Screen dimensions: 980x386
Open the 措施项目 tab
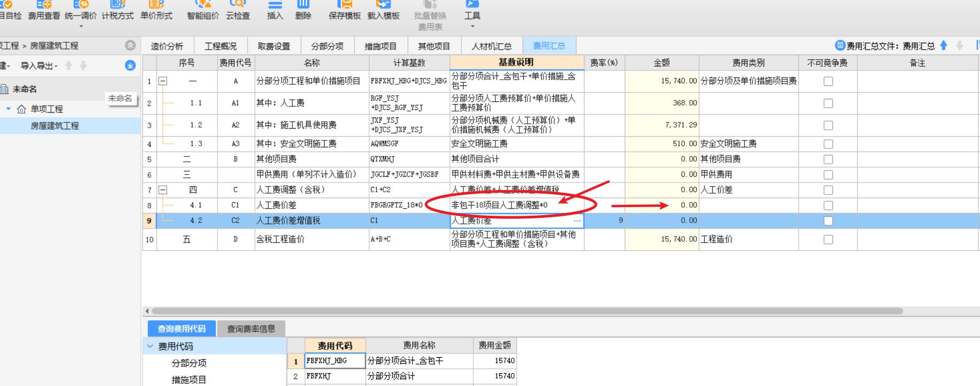(x=380, y=46)
